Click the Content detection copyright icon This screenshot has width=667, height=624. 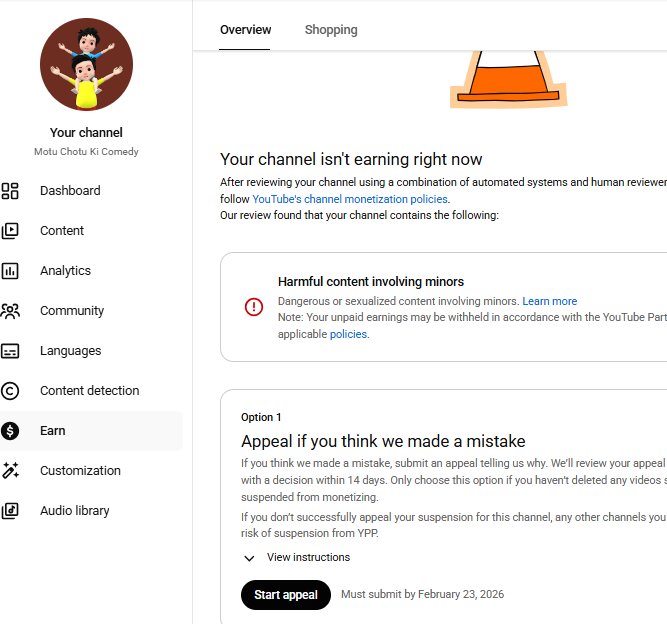(x=10, y=391)
